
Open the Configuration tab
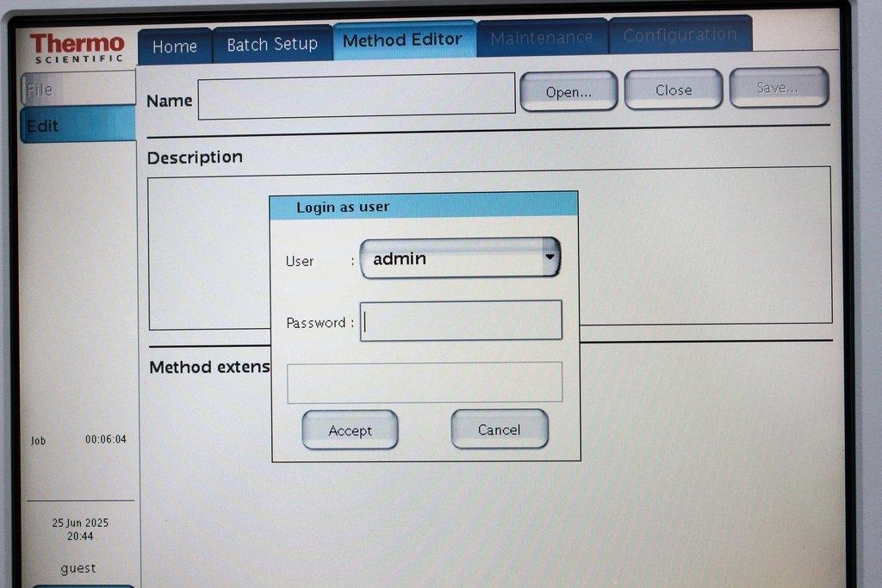(x=680, y=35)
